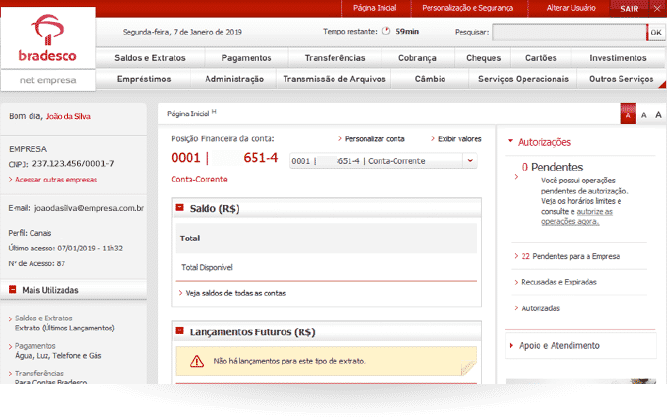Image resolution: width=667 pixels, height=418 pixels.
Task: Click the 0 Pendentes heading
Action: click(552, 167)
